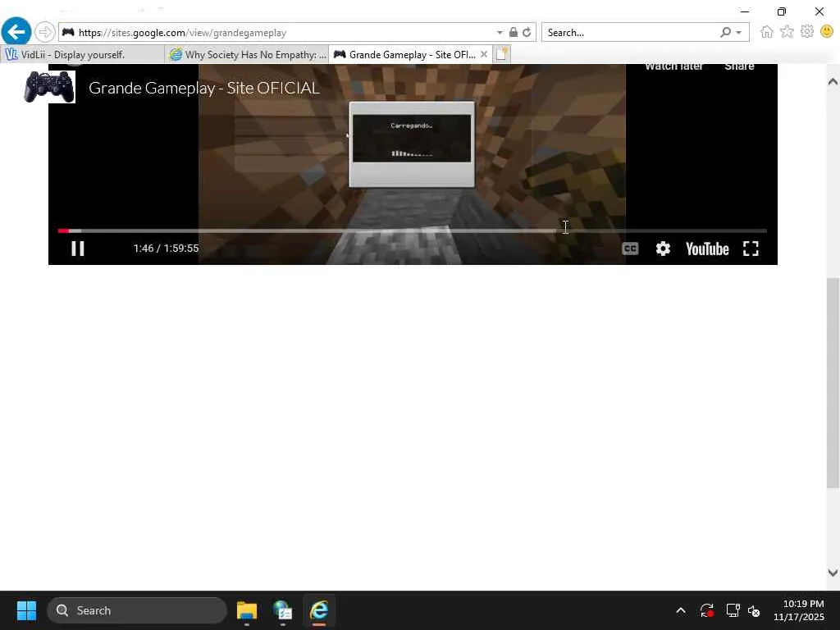Screen dimensions: 840x630
Task: Click the security lock icon
Action: 514,33
